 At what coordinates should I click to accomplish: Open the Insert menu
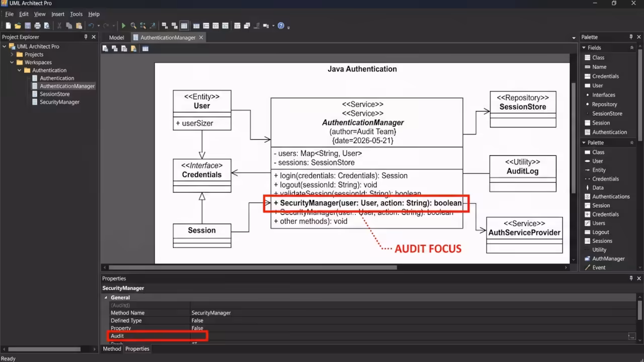point(58,14)
